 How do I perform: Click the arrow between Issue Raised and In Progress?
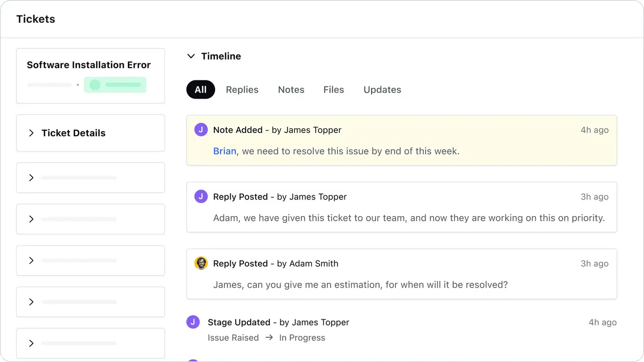269,338
